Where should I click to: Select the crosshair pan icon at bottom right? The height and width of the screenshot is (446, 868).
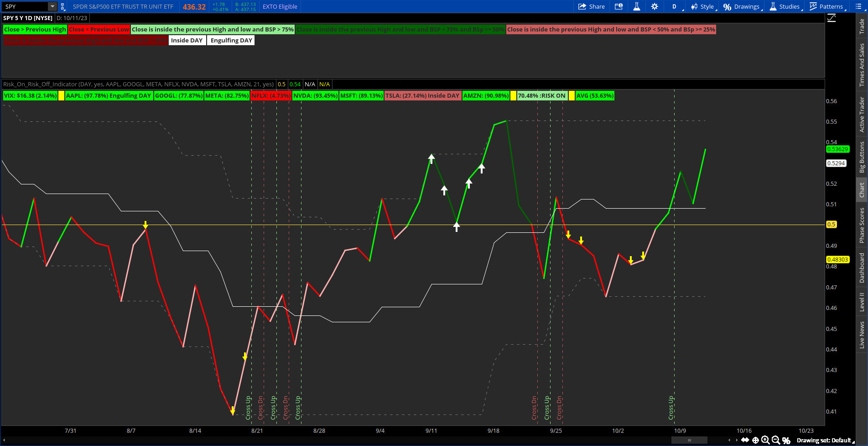[x=755, y=440]
